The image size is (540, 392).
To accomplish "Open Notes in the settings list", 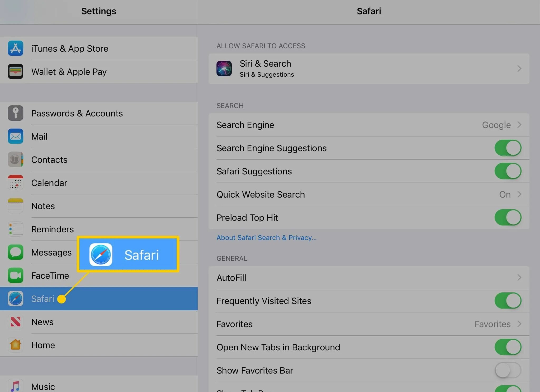I will (43, 206).
